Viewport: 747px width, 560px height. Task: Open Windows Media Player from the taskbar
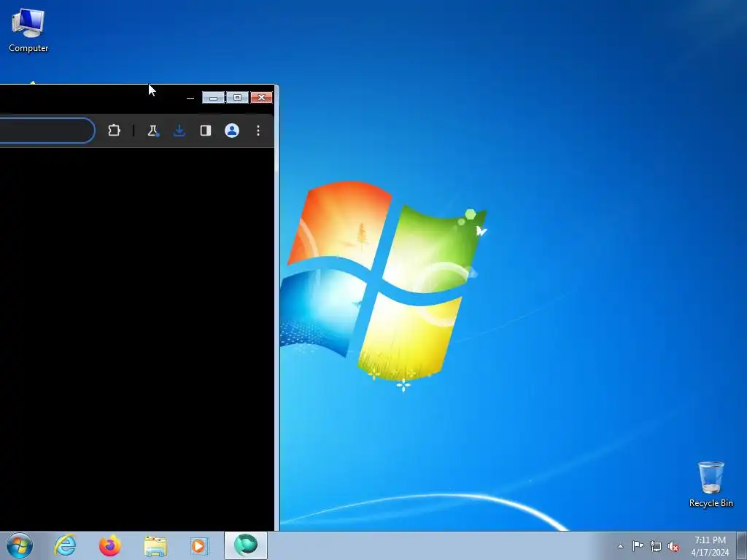pyautogui.click(x=199, y=545)
